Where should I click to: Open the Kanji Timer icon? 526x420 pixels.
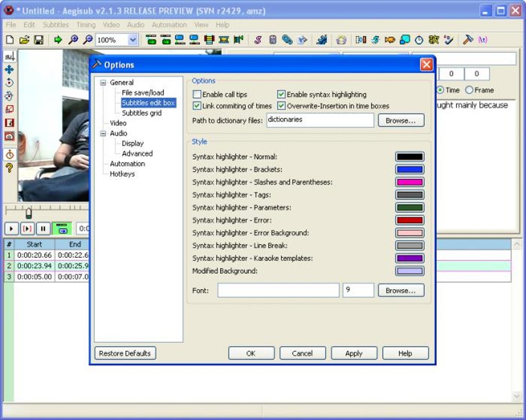tap(433, 40)
